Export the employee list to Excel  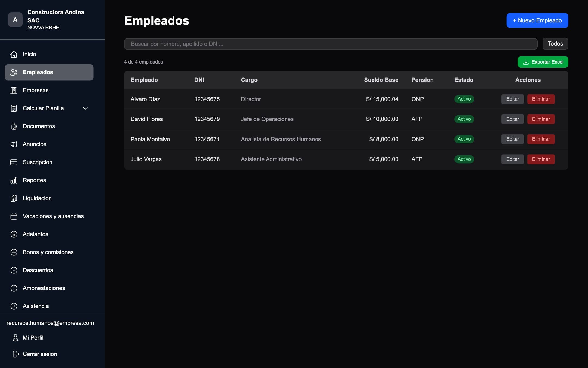tap(543, 62)
